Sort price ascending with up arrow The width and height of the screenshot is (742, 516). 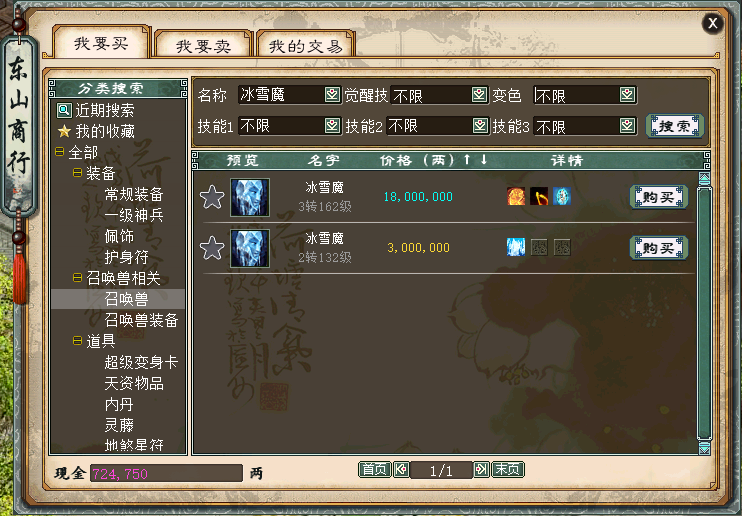tap(467, 160)
